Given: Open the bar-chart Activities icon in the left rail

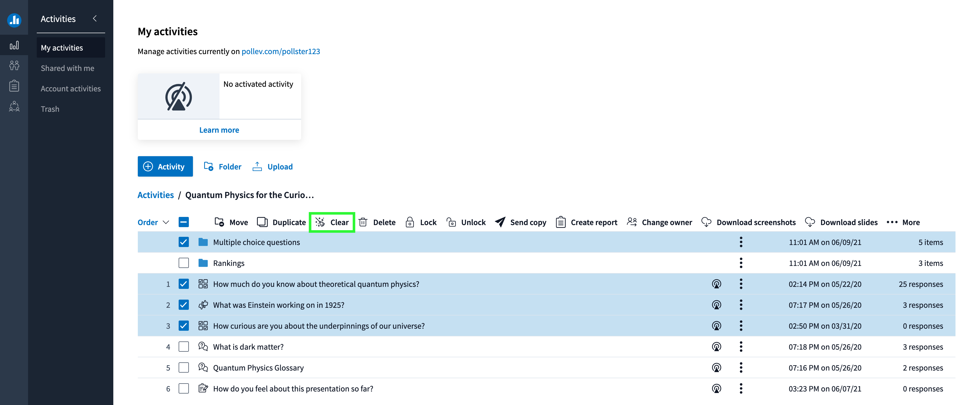Looking at the screenshot, I should click(x=14, y=46).
